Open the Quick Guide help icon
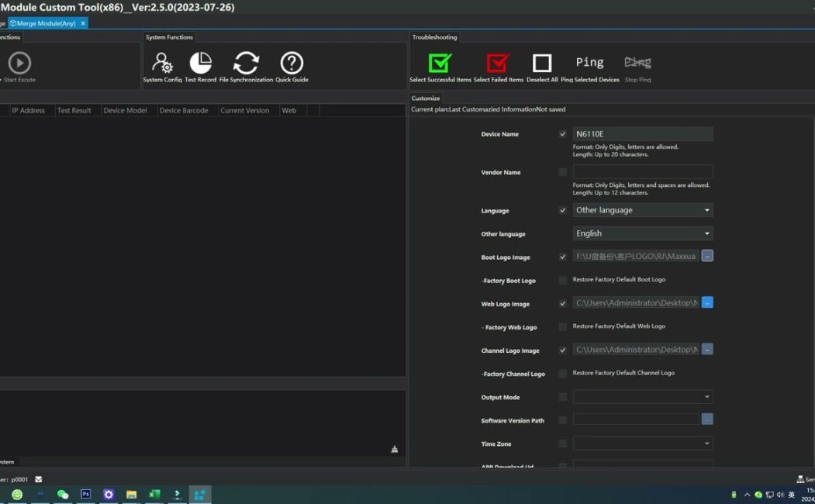Screen dimensions: 815x504 coord(292,63)
